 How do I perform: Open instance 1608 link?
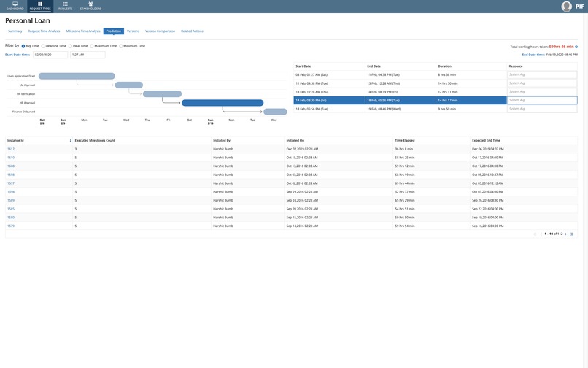pyautogui.click(x=11, y=166)
